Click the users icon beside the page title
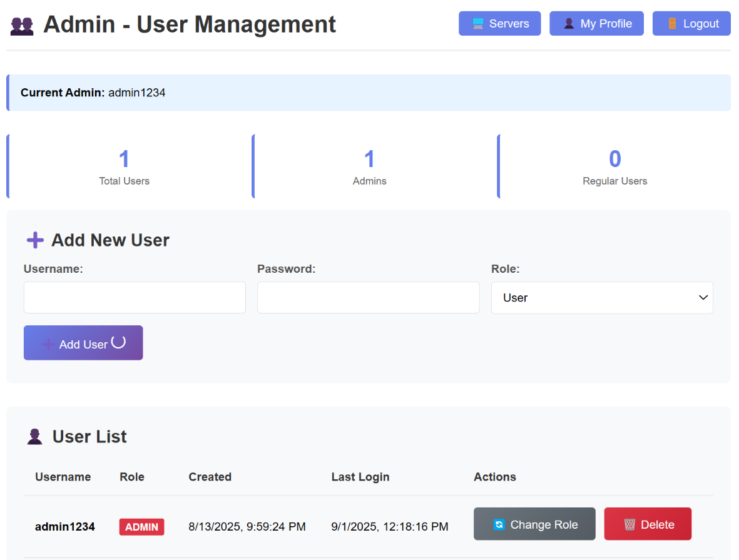The height and width of the screenshot is (560, 739). (x=22, y=26)
